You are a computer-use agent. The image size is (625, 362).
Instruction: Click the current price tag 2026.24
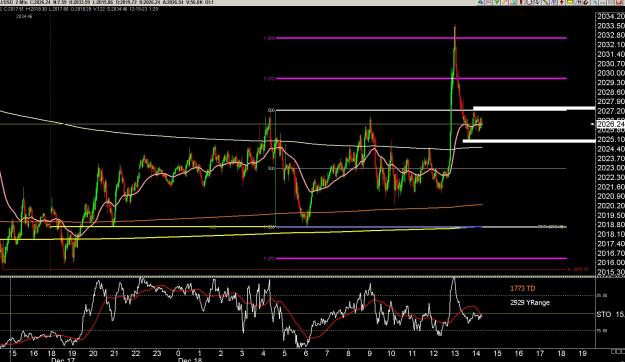pyautogui.click(x=610, y=124)
